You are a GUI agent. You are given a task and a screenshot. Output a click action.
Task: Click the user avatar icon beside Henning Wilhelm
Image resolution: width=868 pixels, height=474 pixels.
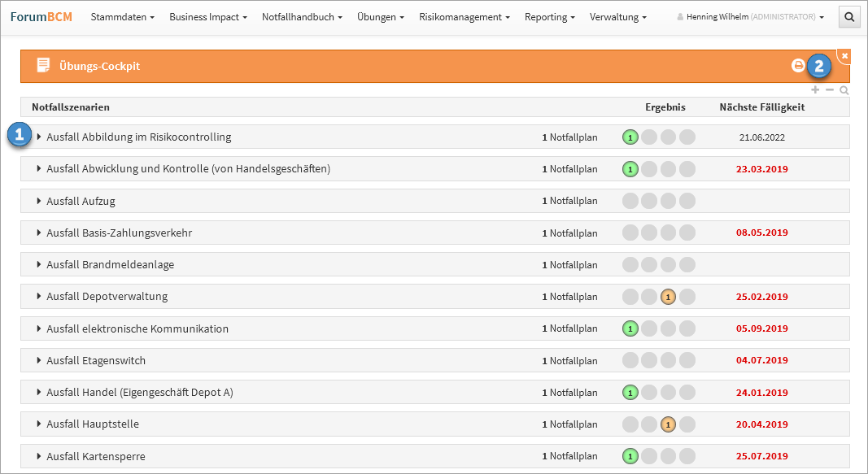point(680,17)
